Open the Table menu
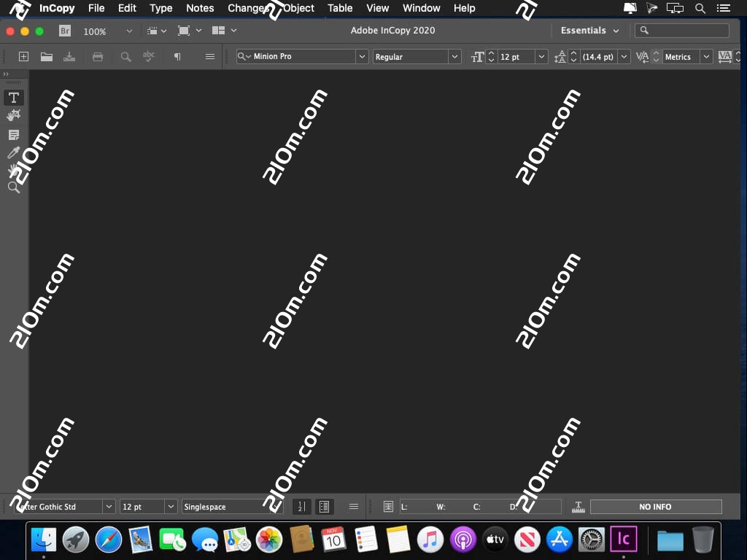Screen dimensions: 747x560 click(340, 8)
